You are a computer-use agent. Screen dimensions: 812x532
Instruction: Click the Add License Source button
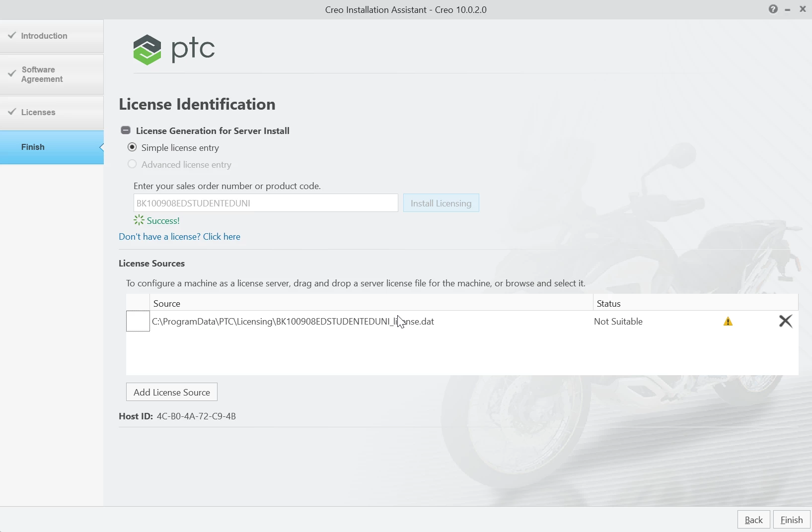[x=172, y=392]
